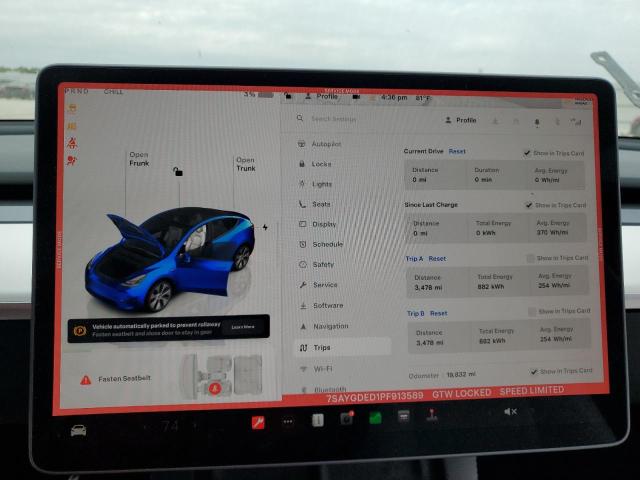Reset the Current Drive trip
Image resolution: width=640 pixels, height=480 pixels.
pyautogui.click(x=457, y=151)
